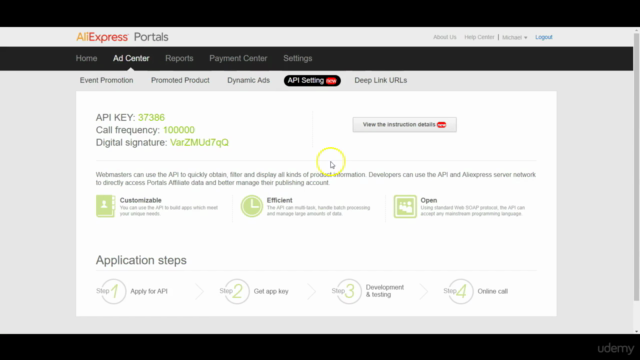
Task: Click the Step 1 circle icon
Action: coord(113,291)
